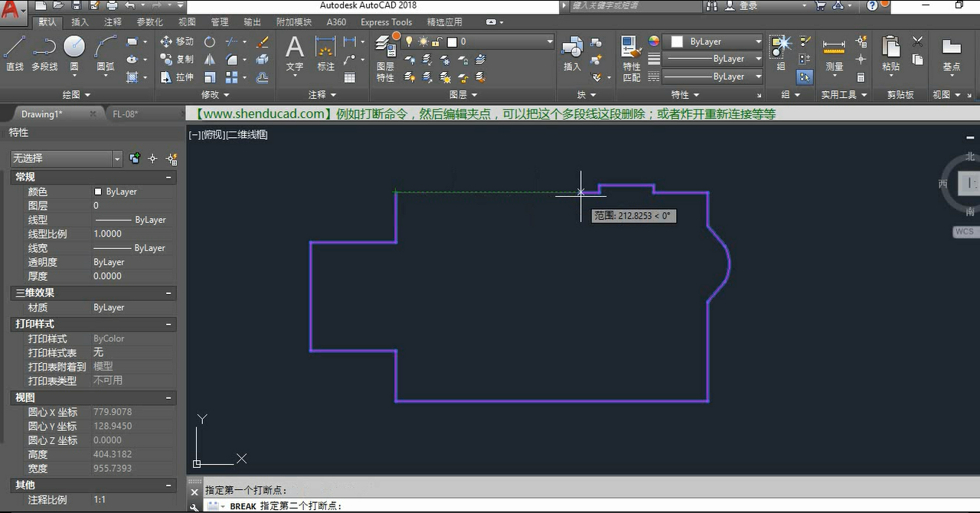Click the Mirror tool icon
The image size is (980, 513).
coord(209,59)
